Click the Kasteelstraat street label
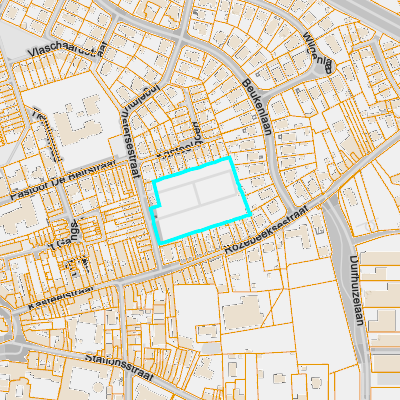The height and width of the screenshot is (400, 400). (x=60, y=298)
